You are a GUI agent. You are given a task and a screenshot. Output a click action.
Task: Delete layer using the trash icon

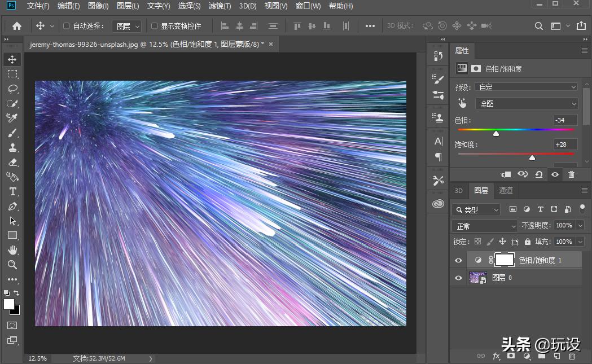(x=571, y=356)
